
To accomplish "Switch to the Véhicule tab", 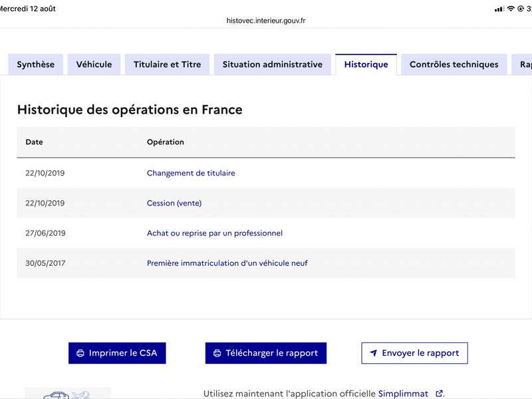I will pos(94,65).
